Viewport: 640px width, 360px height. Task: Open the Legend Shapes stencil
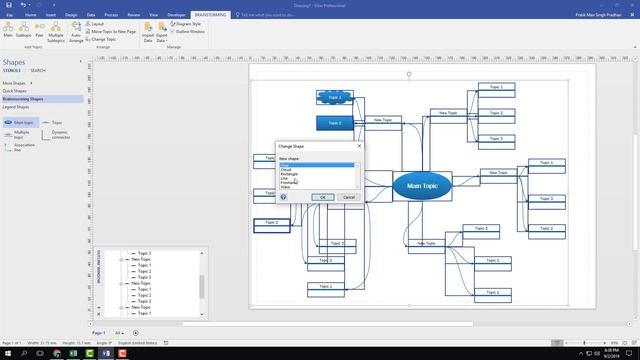(16, 107)
